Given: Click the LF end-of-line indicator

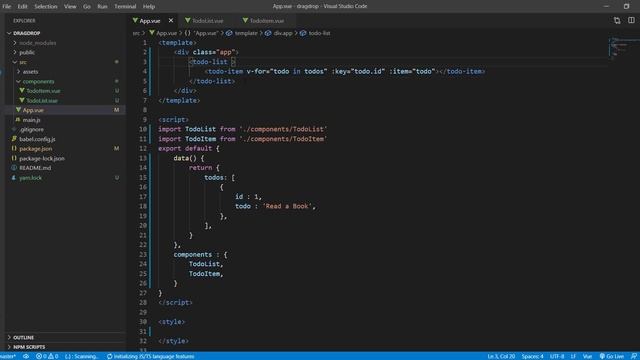Looking at the screenshot, I should pyautogui.click(x=573, y=356).
